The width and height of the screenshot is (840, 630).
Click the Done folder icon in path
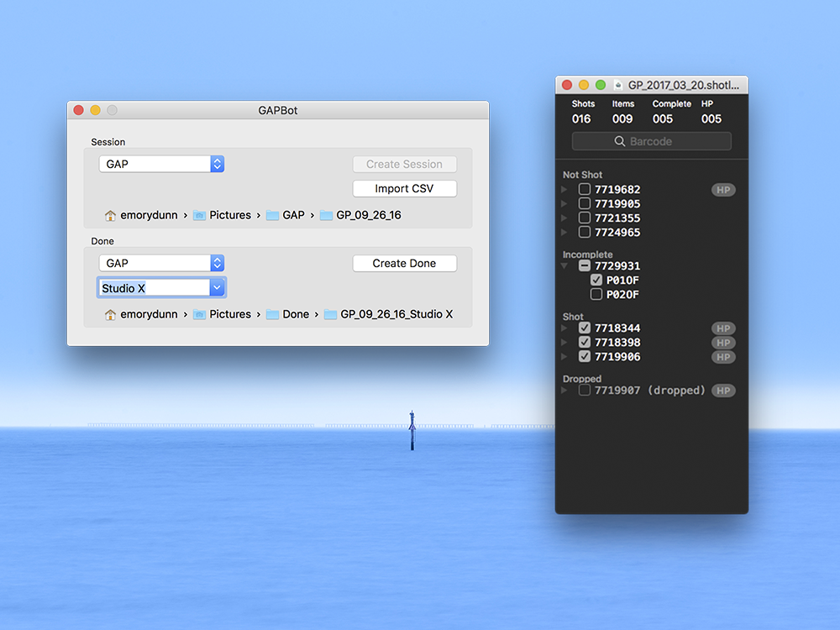[272, 315]
